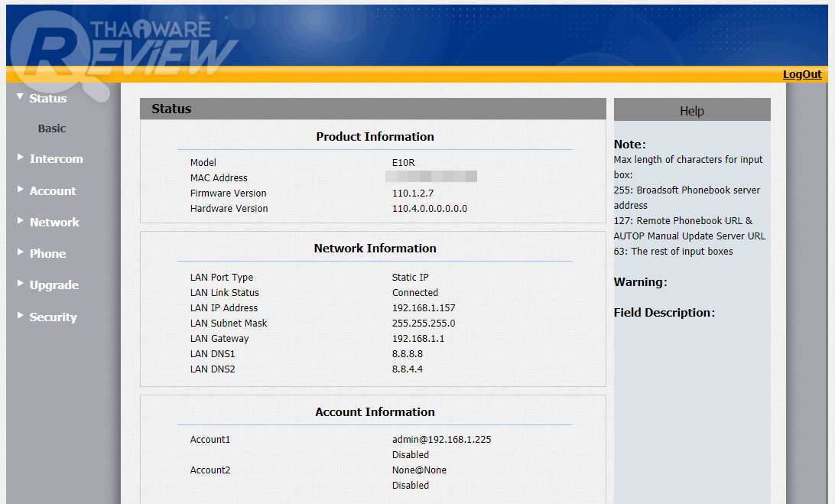
Task: Click the Product Information heading
Action: click(x=375, y=137)
